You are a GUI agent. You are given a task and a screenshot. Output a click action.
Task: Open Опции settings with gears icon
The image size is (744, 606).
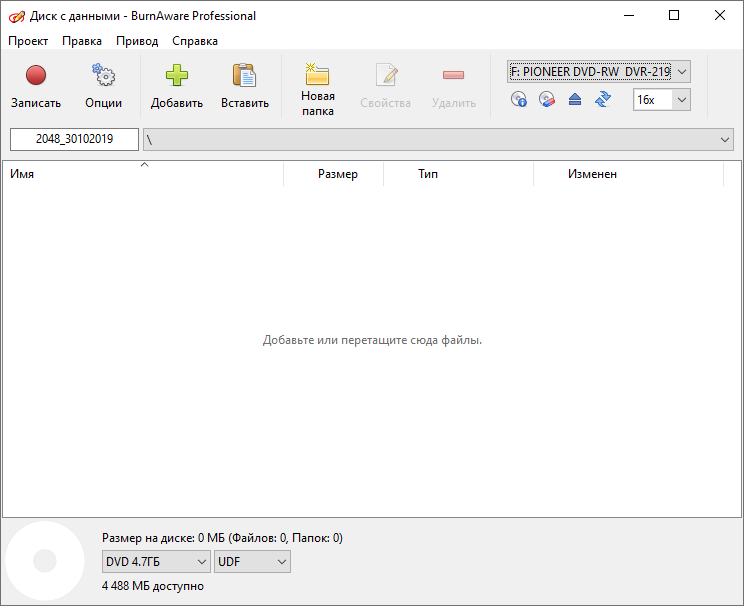103,86
